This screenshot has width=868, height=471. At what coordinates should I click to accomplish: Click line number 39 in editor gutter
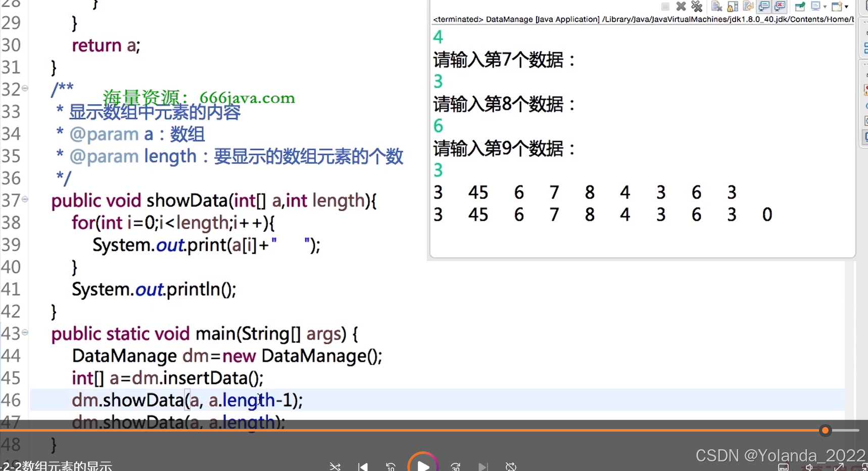[x=11, y=245]
